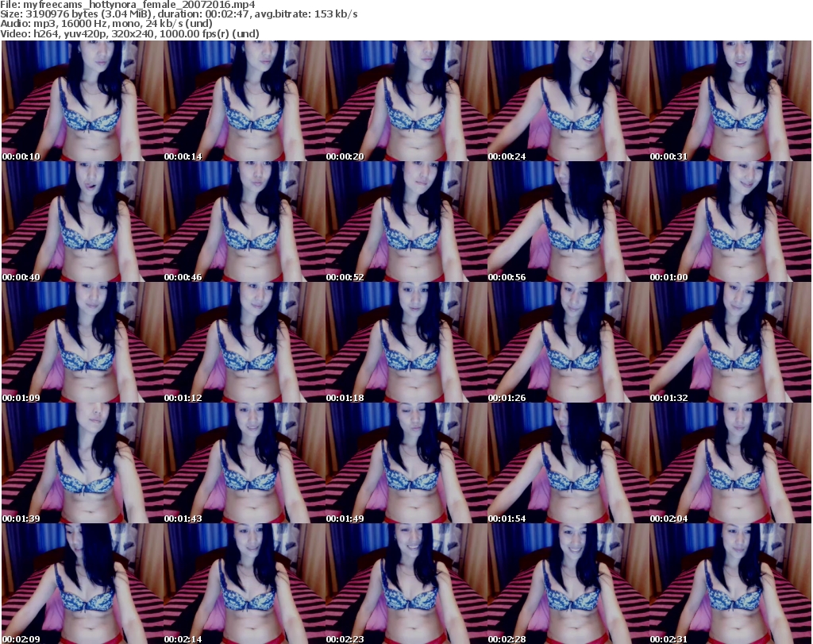
Task: Click the 'Video: h264, yuv420p' info line
Action: point(129,33)
